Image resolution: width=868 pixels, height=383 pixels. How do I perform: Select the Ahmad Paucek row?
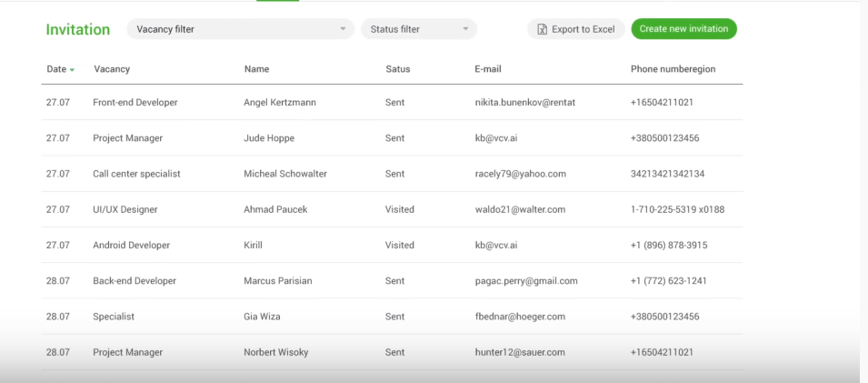pyautogui.click(x=275, y=209)
